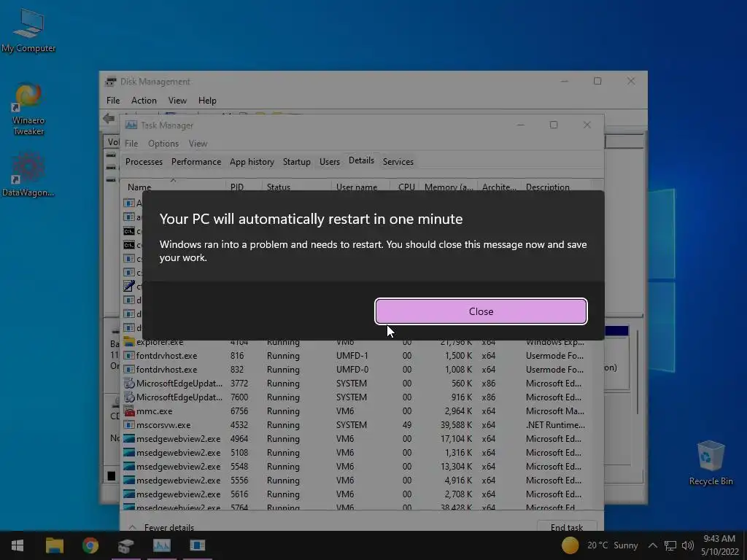This screenshot has height=560, width=747.
Task: Click the mmc.exe process icon
Action: 128,411
